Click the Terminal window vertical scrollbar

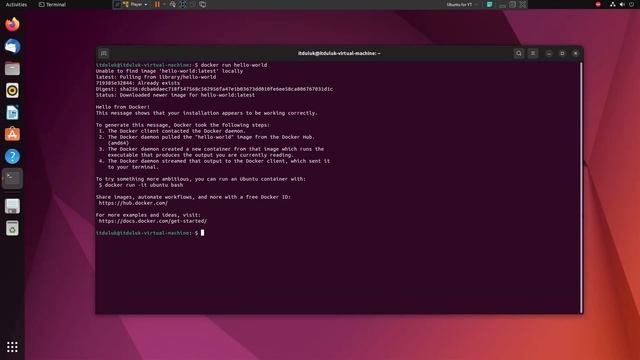pos(581,187)
